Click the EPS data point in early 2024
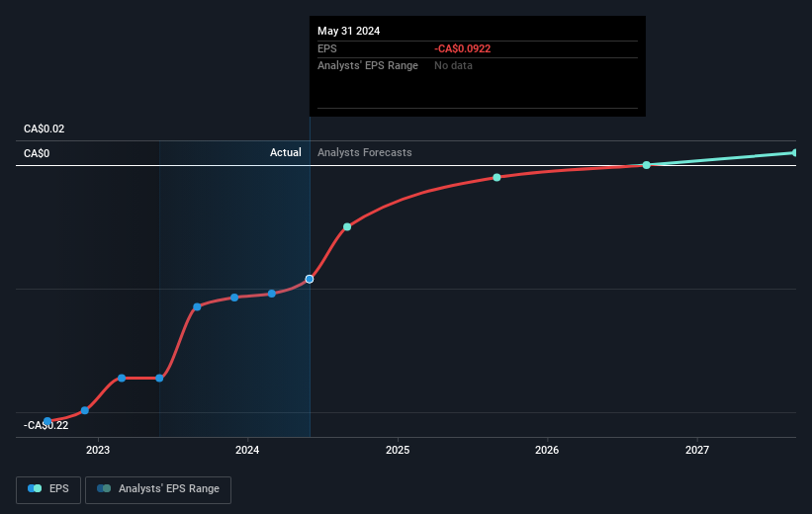812x514 pixels. coord(272,294)
